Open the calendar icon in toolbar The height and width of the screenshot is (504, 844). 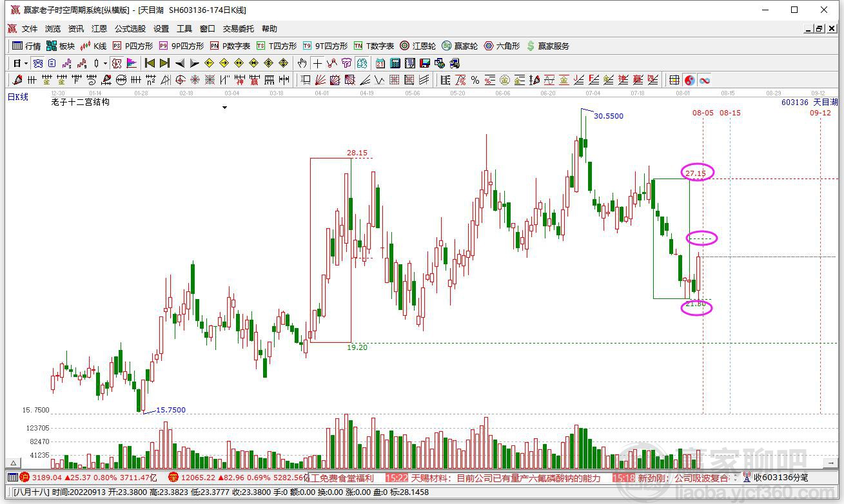380,63
